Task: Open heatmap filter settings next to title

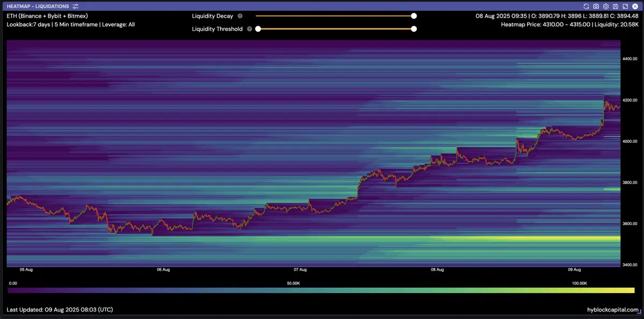Action: [76, 6]
